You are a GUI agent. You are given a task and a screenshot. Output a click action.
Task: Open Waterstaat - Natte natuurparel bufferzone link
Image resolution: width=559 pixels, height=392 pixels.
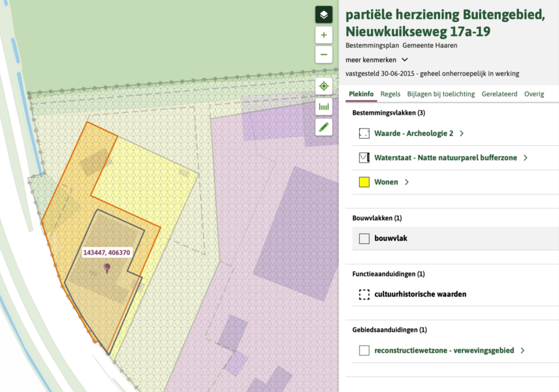(445, 158)
